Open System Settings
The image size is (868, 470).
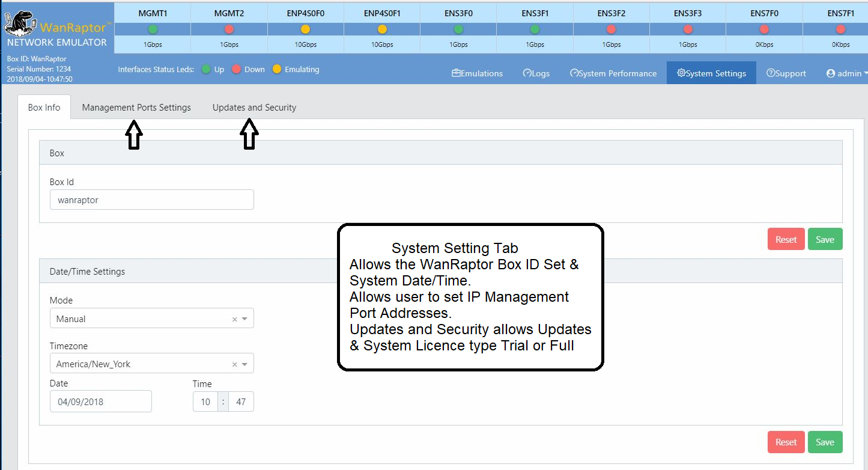711,72
